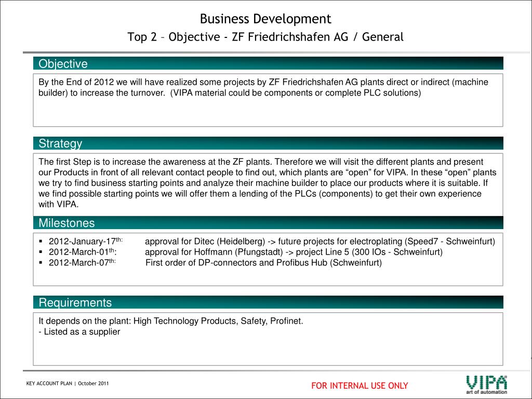Click the 'First order of DP-connectors' milestone text
Viewport: 532px width, 399px height.
(263, 262)
